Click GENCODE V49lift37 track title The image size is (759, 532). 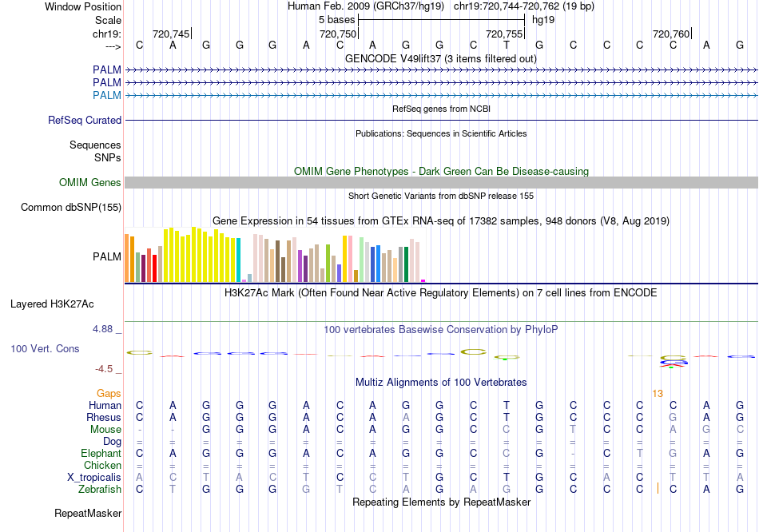point(441,58)
